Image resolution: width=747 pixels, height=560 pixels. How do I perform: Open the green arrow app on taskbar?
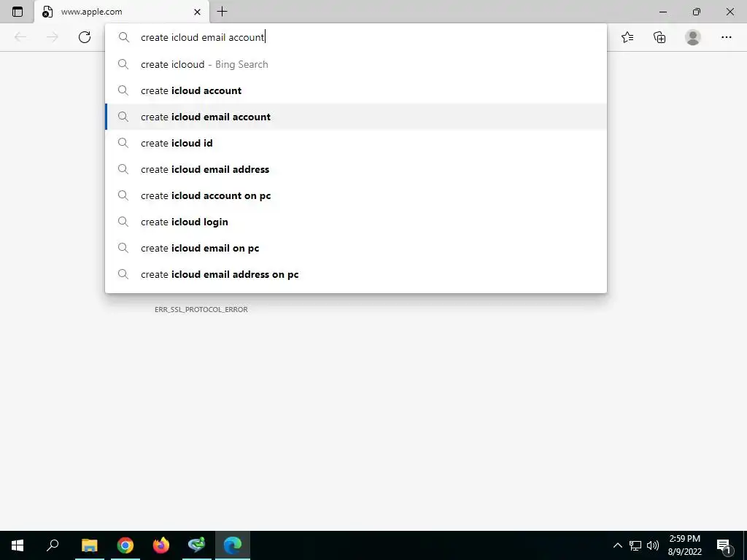point(196,545)
